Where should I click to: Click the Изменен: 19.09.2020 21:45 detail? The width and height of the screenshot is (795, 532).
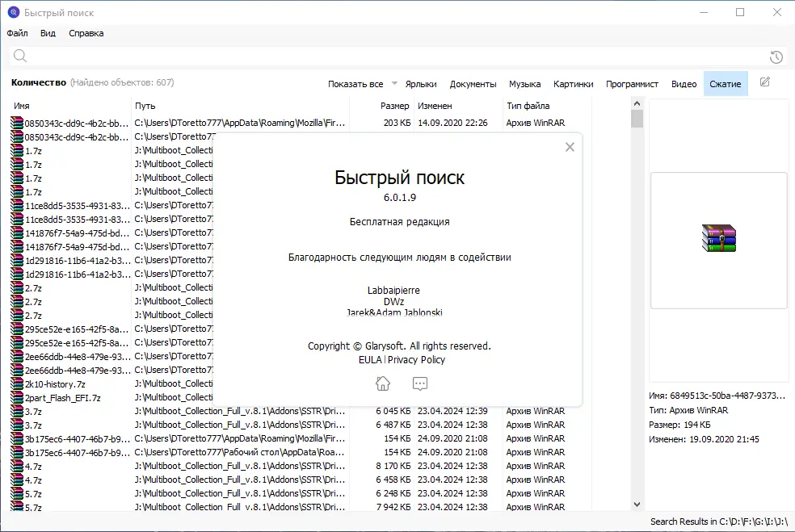click(x=704, y=439)
